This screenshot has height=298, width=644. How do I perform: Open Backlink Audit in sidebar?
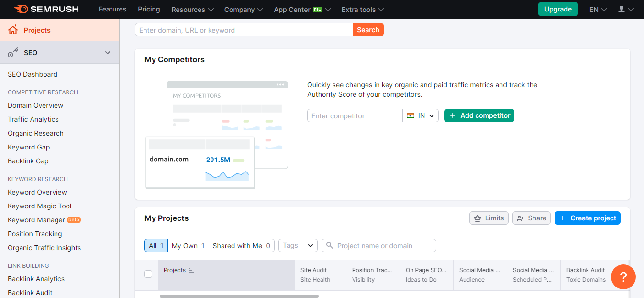[30, 293]
